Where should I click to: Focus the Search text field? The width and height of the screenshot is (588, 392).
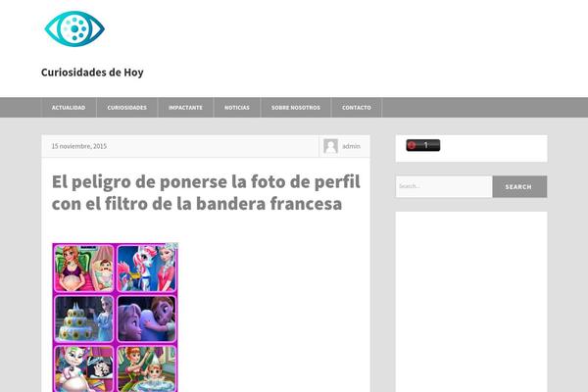pos(444,186)
